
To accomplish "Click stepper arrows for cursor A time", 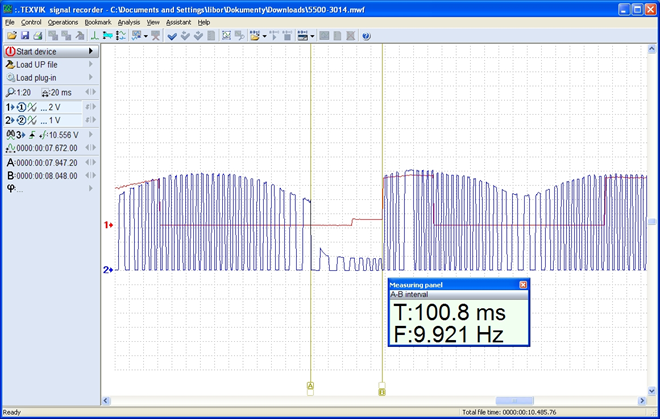I will [x=90, y=162].
